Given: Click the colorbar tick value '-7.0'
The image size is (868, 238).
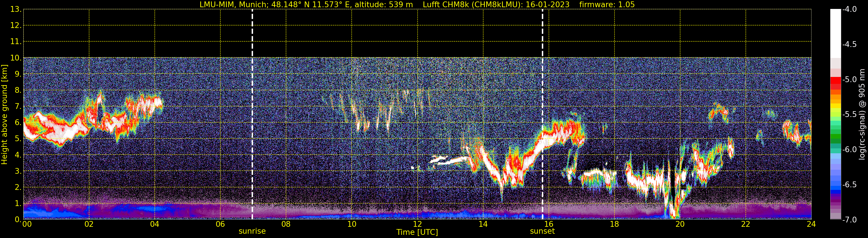Looking at the screenshot, I should [849, 220].
